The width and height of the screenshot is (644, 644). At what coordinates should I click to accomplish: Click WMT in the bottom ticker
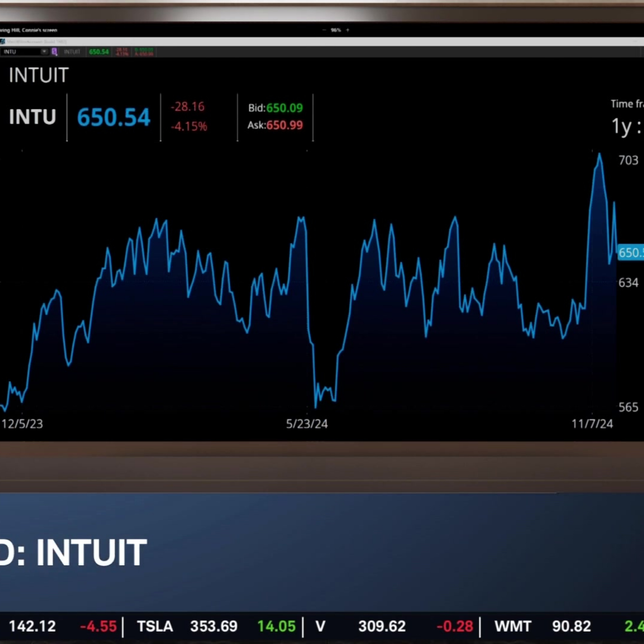point(513,626)
